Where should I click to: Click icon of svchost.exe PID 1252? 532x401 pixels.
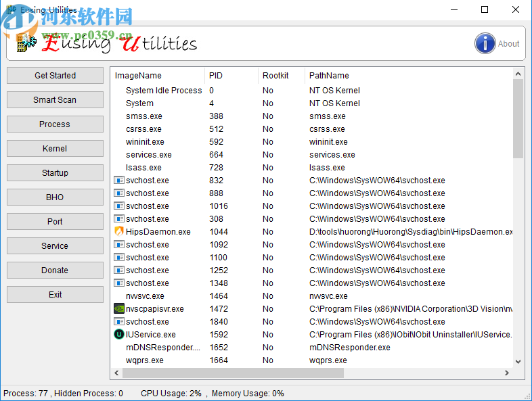tap(118, 270)
